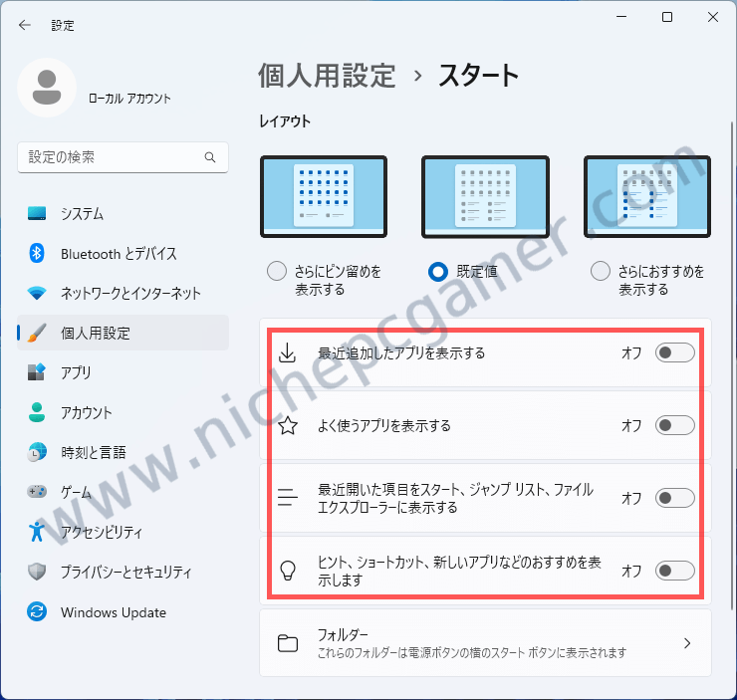Click the search magnifier icon

click(210, 157)
